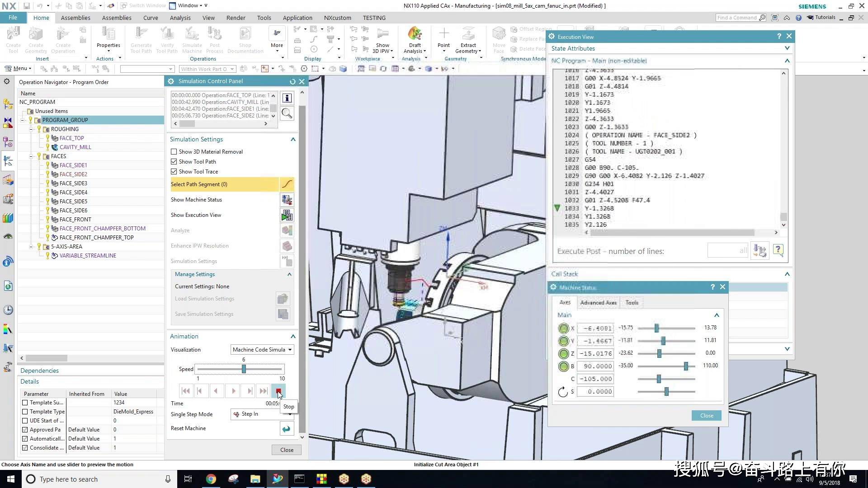Screen dimensions: 868x488
Task: Toggle Show 3D Material Removal checkbox
Action: (174, 151)
